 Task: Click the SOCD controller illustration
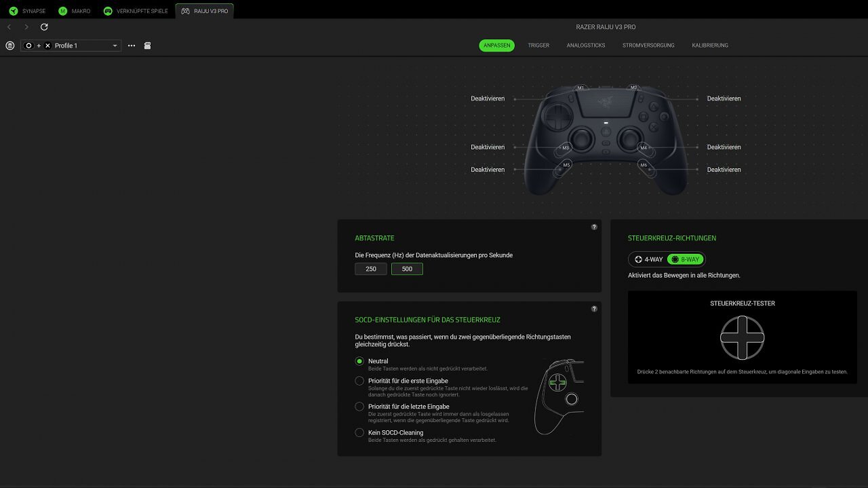(x=559, y=397)
